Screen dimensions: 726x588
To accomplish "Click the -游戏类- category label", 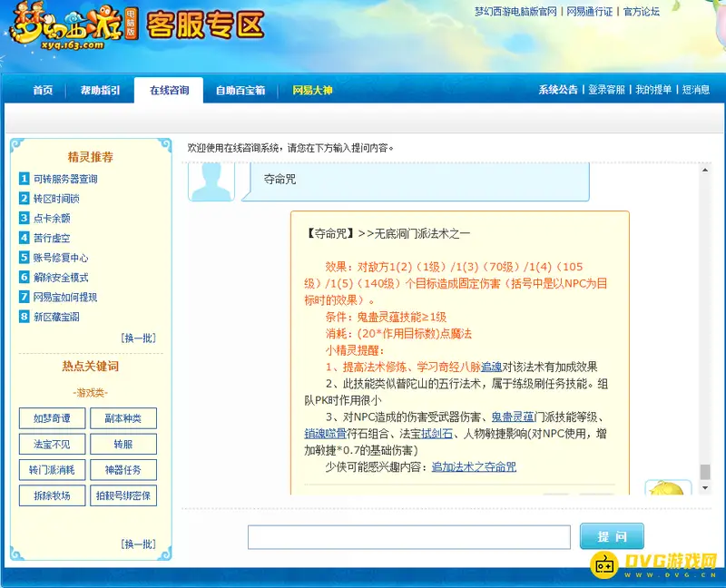I will 90,393.
